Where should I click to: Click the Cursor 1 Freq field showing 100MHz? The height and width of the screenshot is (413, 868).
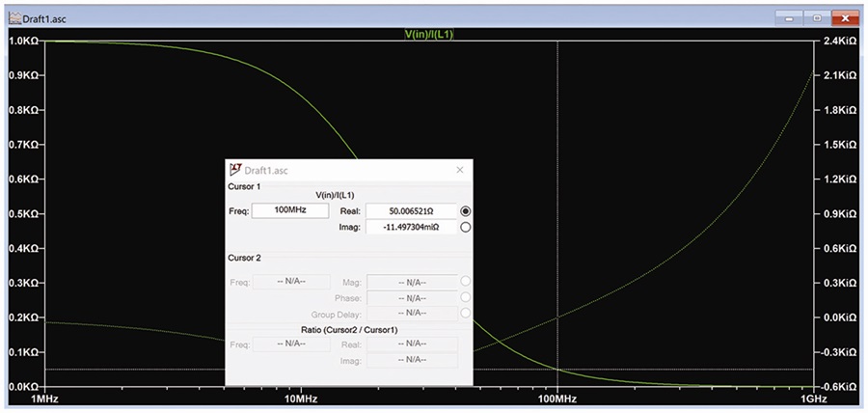(x=290, y=211)
